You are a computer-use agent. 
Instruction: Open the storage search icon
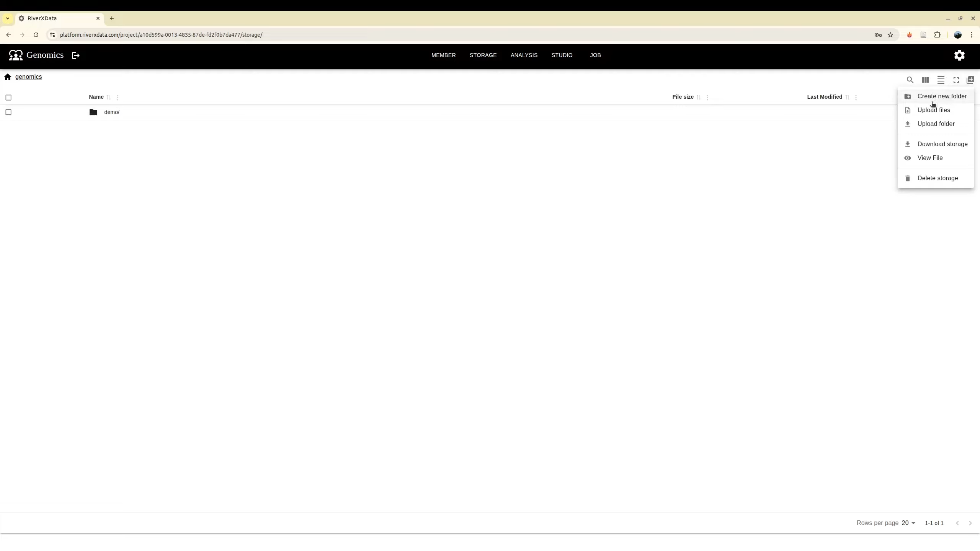tap(910, 80)
